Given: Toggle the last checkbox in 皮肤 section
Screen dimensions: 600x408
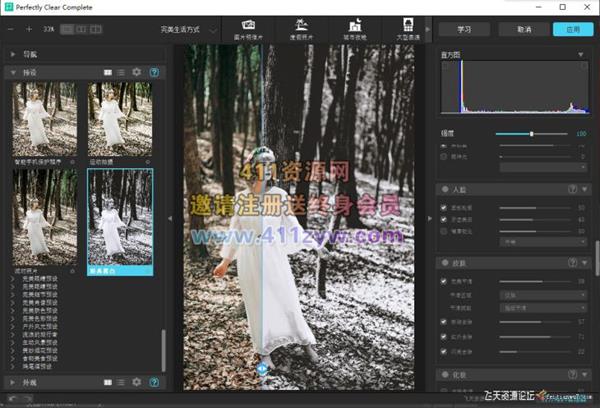Looking at the screenshot, I should click(443, 352).
